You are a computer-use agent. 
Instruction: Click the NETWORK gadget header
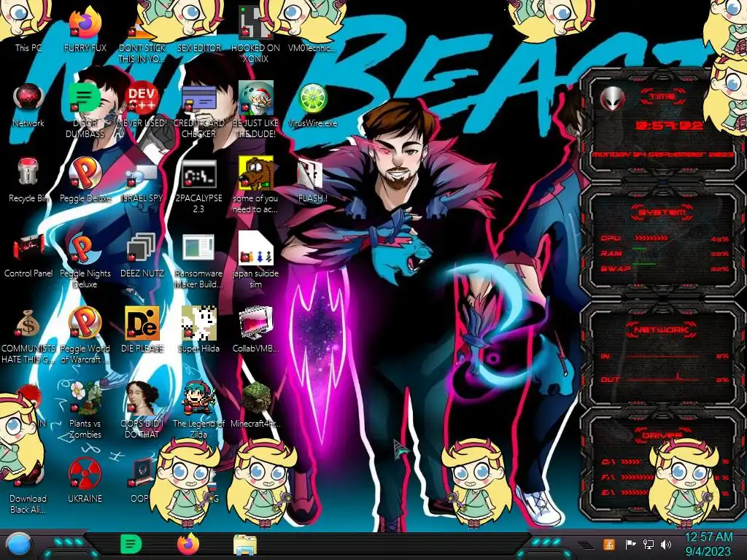coord(661,330)
